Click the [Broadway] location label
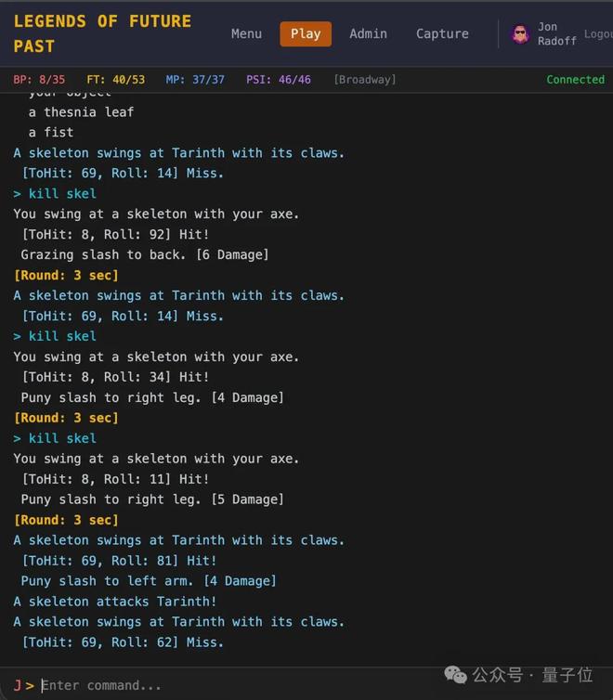This screenshot has height=700, width=613. tap(364, 80)
